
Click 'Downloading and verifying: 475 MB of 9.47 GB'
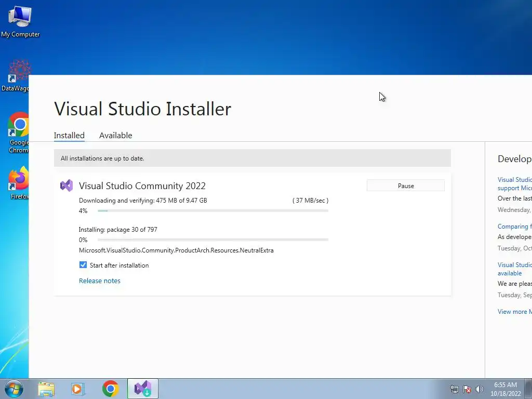[143, 201]
